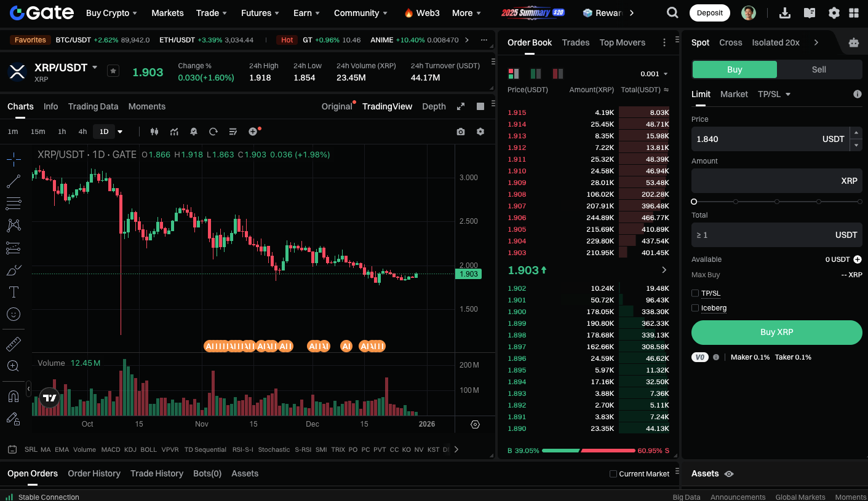Add XRP/USDT to favorites with the star

[113, 71]
